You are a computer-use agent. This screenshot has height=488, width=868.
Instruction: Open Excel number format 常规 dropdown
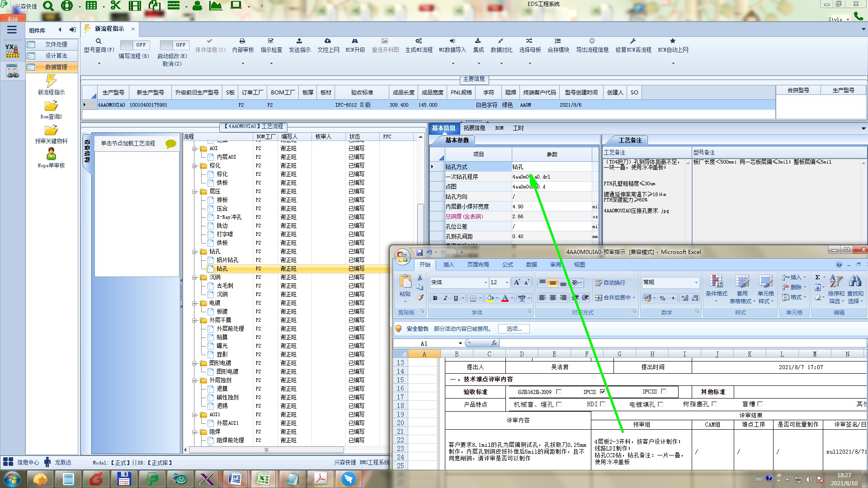pyautogui.click(x=696, y=282)
